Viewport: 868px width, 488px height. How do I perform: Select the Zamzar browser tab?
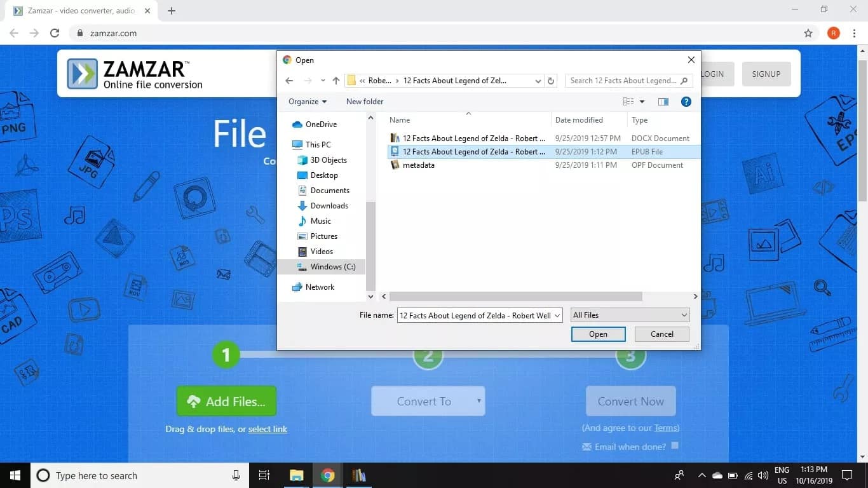(x=83, y=11)
